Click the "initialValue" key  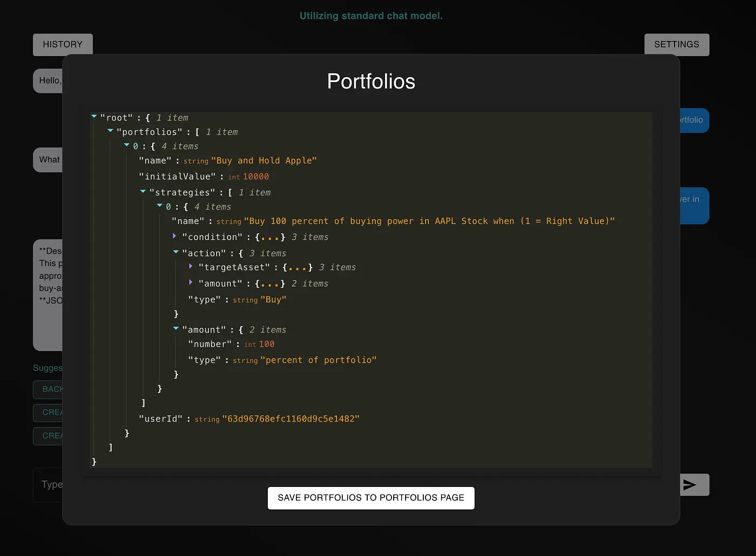177,177
